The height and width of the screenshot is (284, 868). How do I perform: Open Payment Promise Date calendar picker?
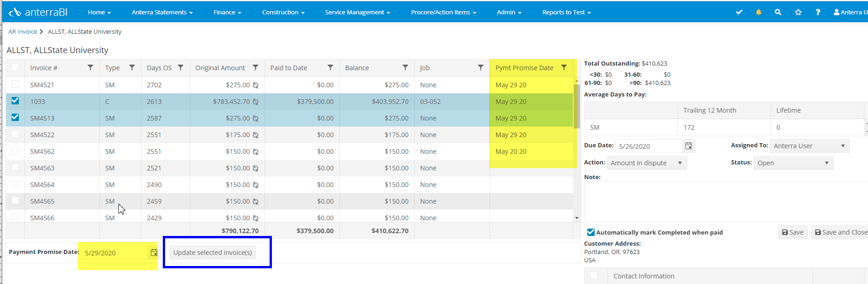[x=154, y=253]
